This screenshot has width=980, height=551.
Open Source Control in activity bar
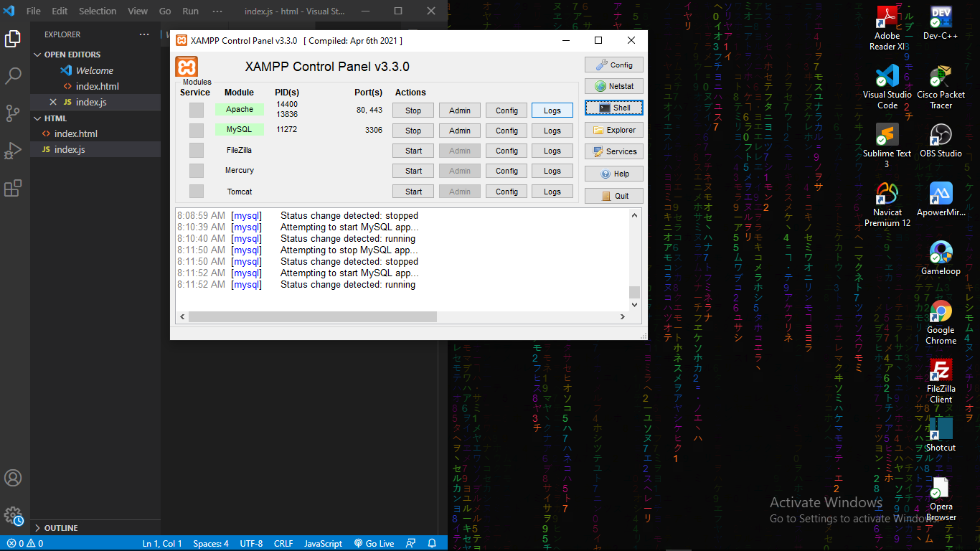coord(13,113)
